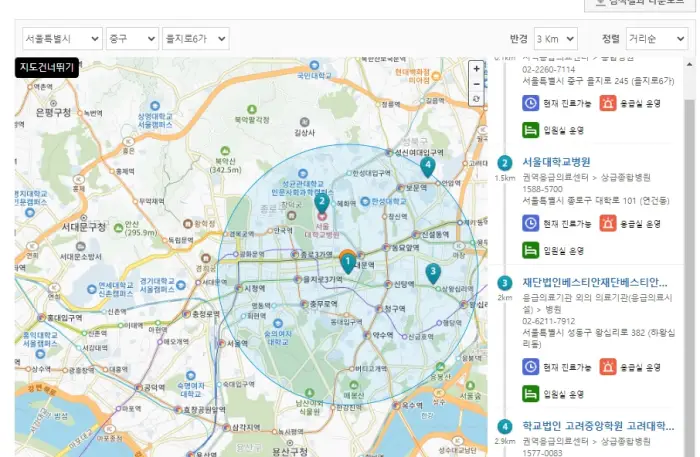Click 북악산 mountain icon on map

225,151
